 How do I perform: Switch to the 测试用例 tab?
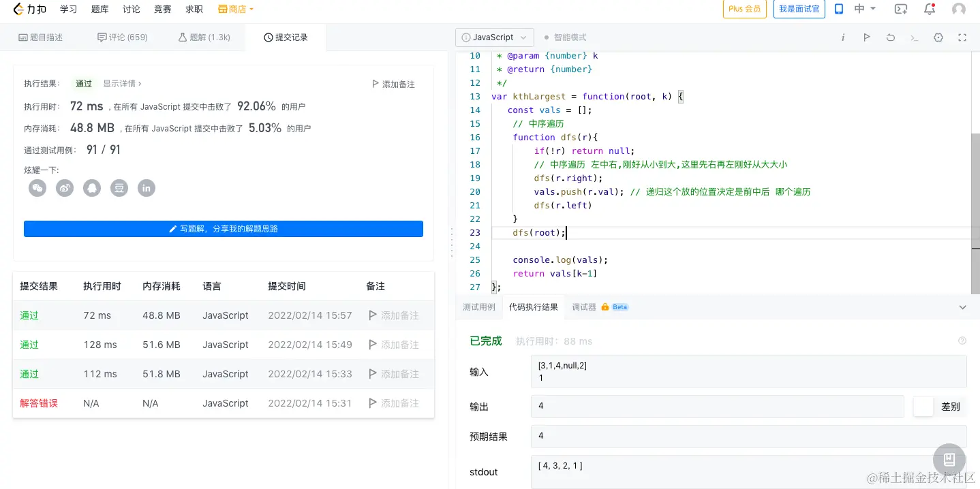479,307
